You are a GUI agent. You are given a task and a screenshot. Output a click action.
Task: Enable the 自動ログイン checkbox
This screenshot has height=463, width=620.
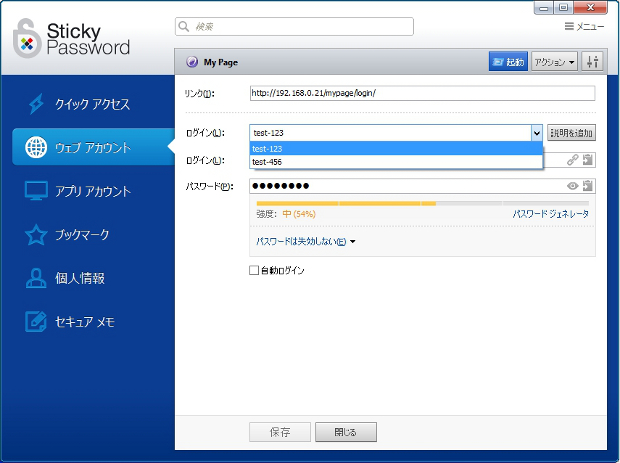tap(254, 270)
